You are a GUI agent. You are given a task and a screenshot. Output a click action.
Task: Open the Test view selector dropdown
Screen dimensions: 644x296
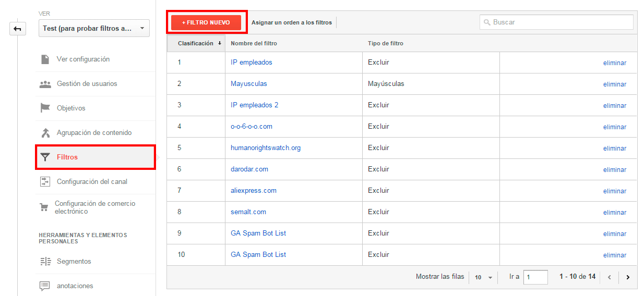[94, 29]
